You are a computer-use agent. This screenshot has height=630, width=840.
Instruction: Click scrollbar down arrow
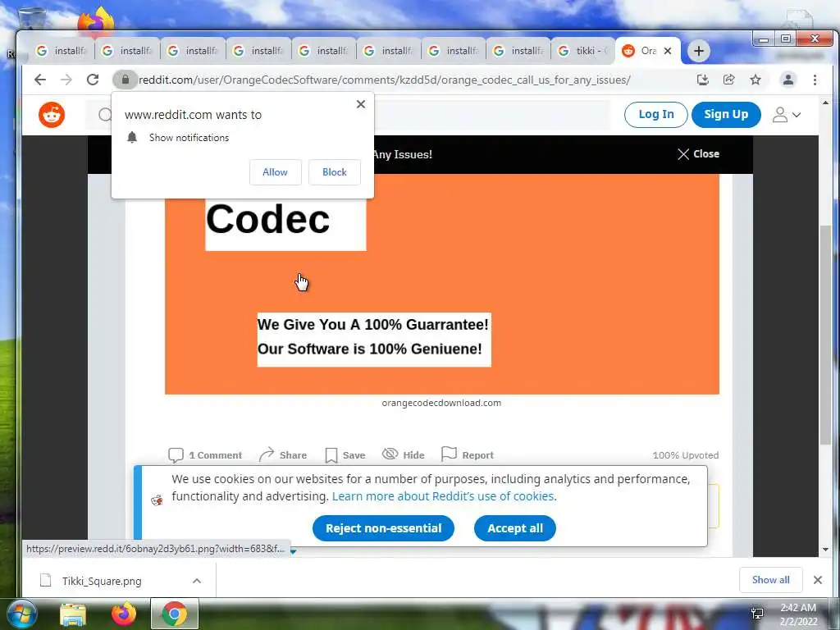pyautogui.click(x=825, y=550)
